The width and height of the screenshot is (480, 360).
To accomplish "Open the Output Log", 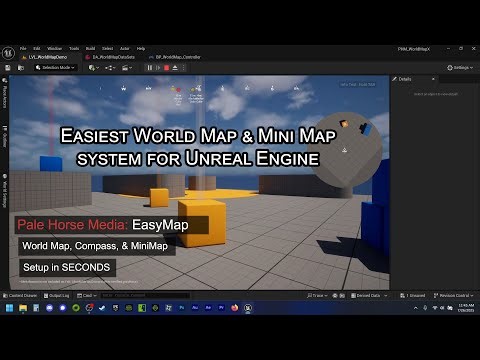I will coord(56,296).
